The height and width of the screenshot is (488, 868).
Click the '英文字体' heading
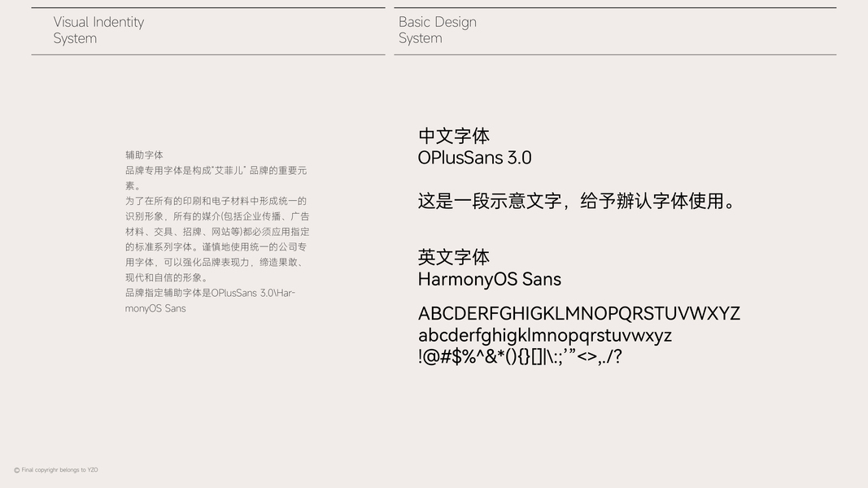[x=454, y=257]
